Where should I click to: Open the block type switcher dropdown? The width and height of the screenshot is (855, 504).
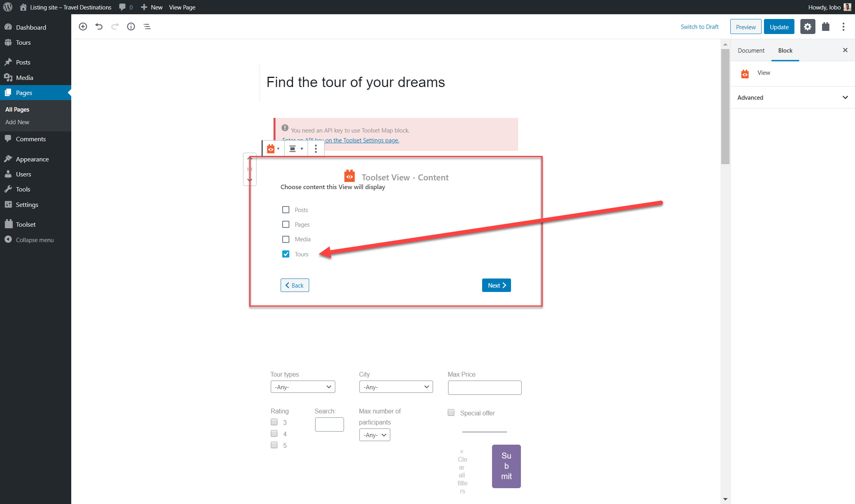click(x=273, y=149)
